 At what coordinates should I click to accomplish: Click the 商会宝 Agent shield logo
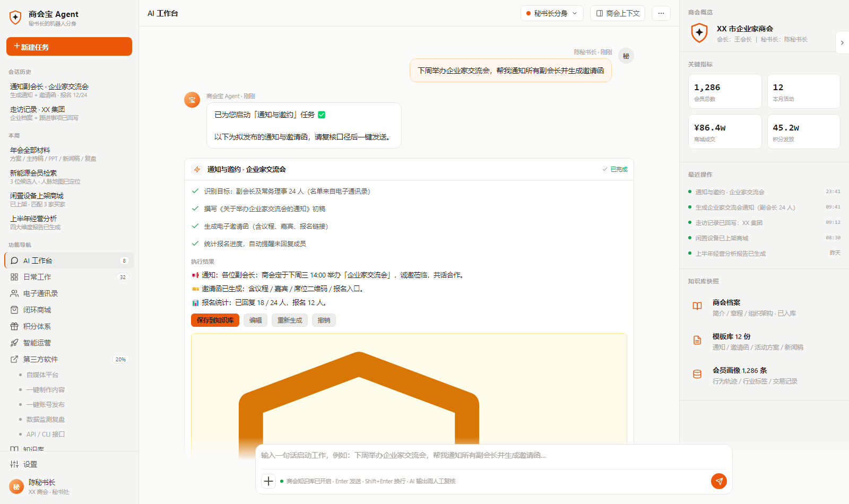(15, 18)
